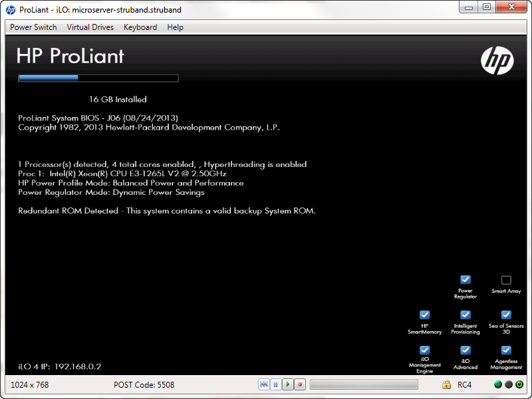The width and height of the screenshot is (532, 399).
Task: Open the Virtual Drives menu
Action: pos(90,27)
